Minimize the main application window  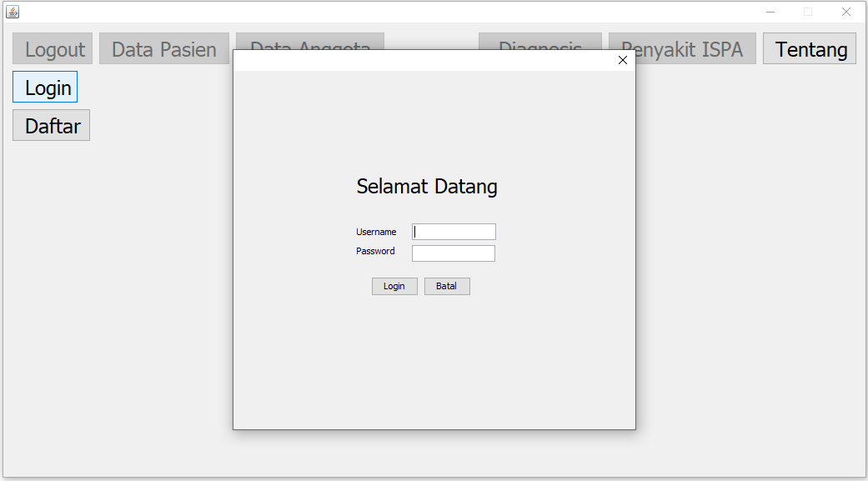[770, 12]
